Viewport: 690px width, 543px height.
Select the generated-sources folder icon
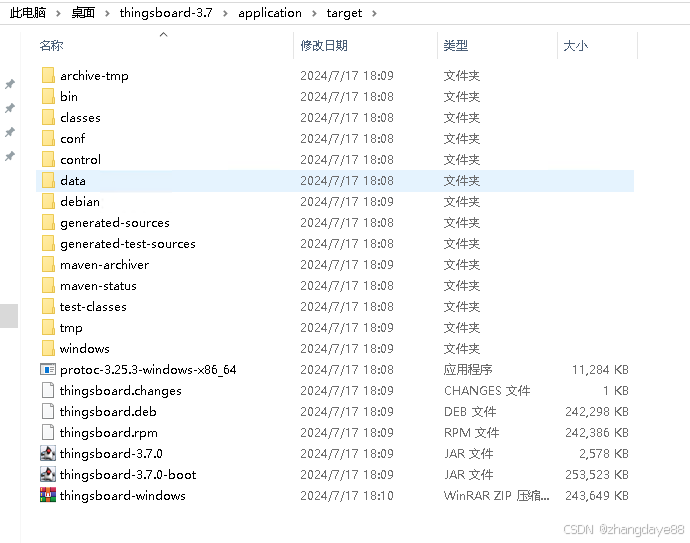coord(48,223)
